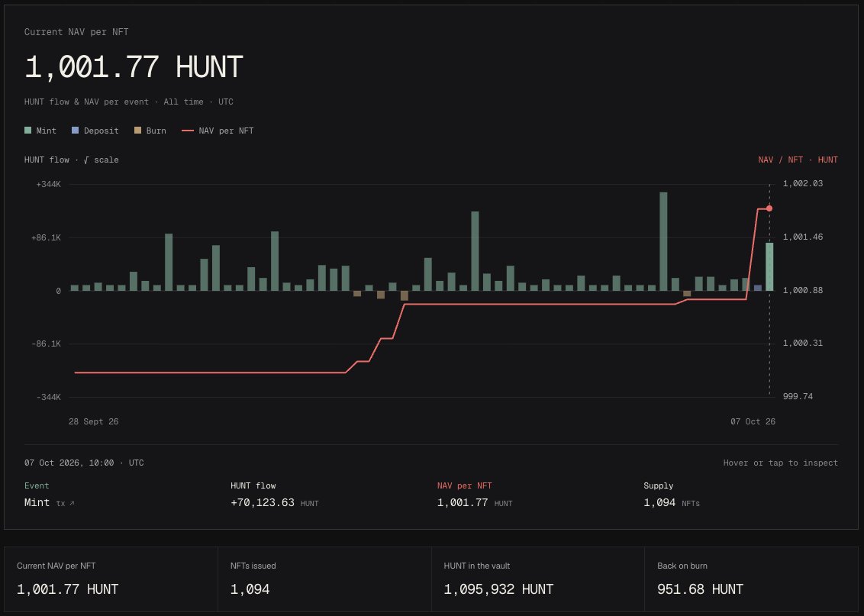
Task: Toggle the Deposit series in the legend
Action: (x=95, y=131)
